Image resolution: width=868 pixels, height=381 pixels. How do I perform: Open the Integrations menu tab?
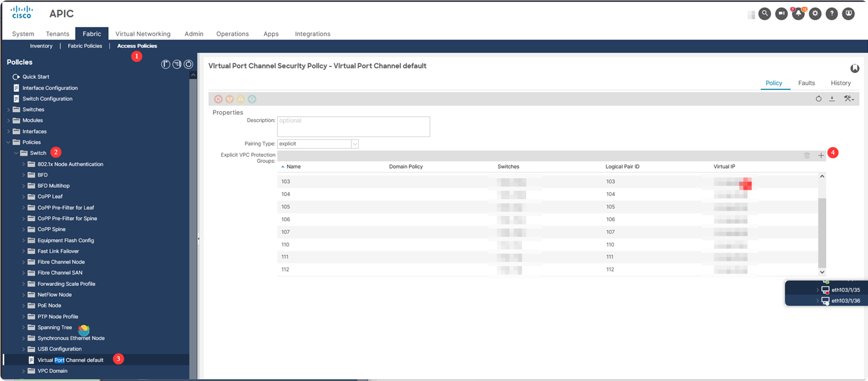click(x=313, y=34)
